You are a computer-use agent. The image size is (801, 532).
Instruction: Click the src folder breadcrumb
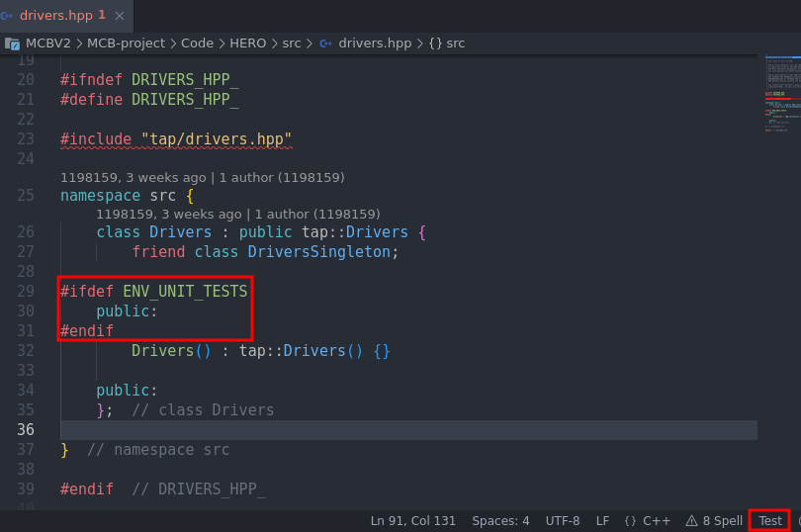coord(291,44)
